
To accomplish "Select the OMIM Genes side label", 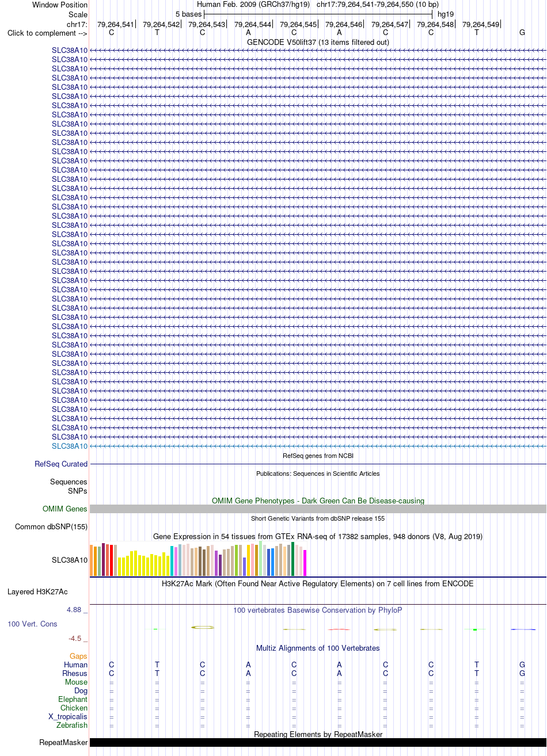I will click(x=65, y=509).
